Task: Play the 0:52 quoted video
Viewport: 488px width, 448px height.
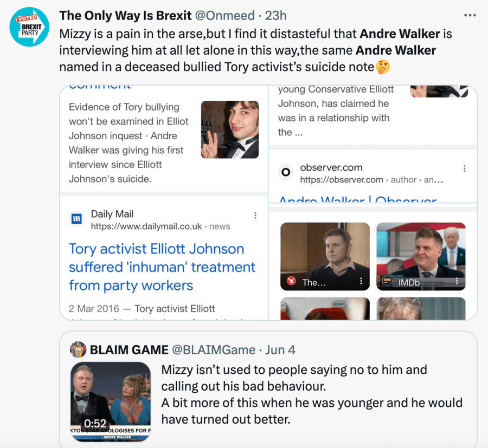Action: click(111, 401)
